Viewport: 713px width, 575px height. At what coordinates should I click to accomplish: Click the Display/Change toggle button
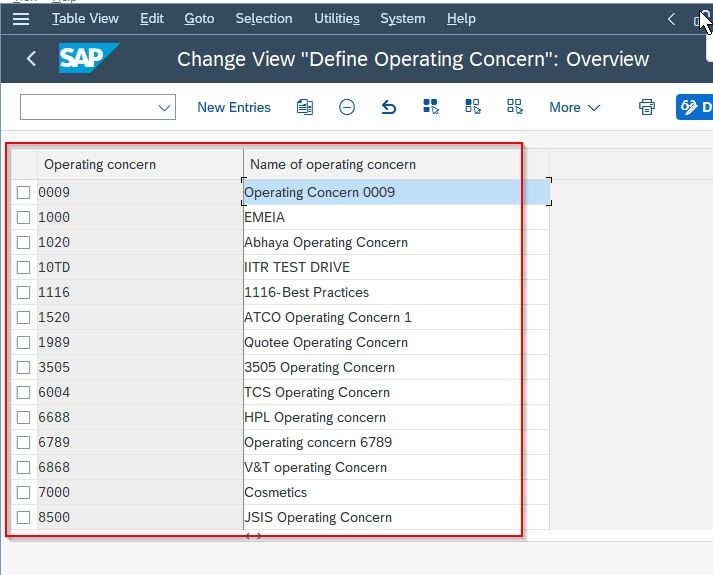[x=694, y=107]
